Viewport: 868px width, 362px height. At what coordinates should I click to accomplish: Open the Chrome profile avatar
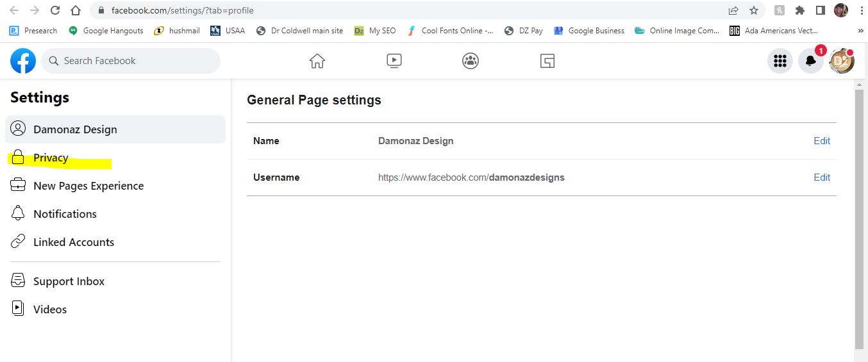click(840, 10)
